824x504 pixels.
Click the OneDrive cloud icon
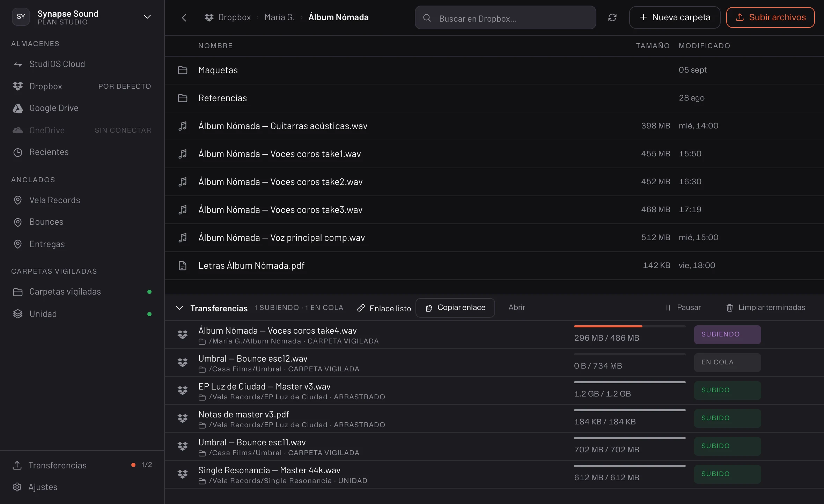coord(18,130)
